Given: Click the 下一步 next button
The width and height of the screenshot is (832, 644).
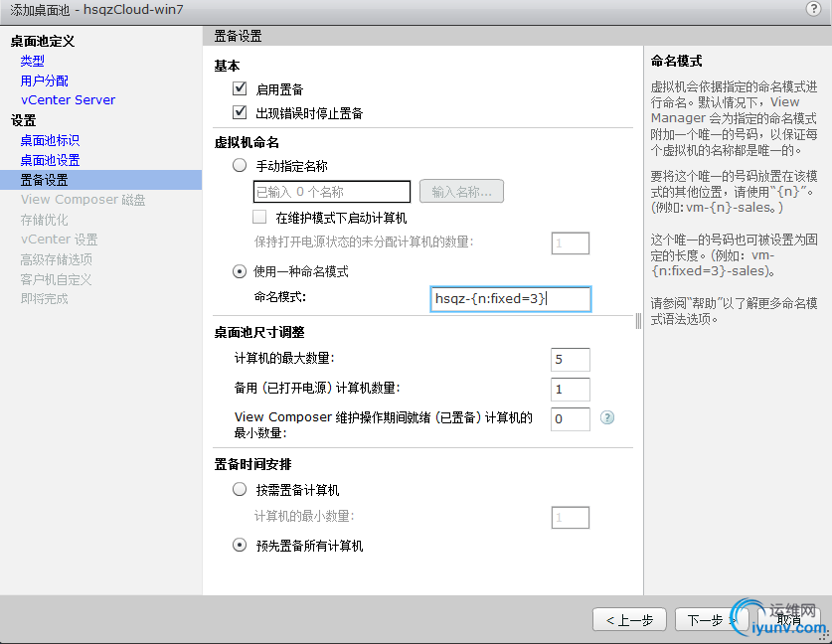Looking at the screenshot, I should tap(712, 619).
